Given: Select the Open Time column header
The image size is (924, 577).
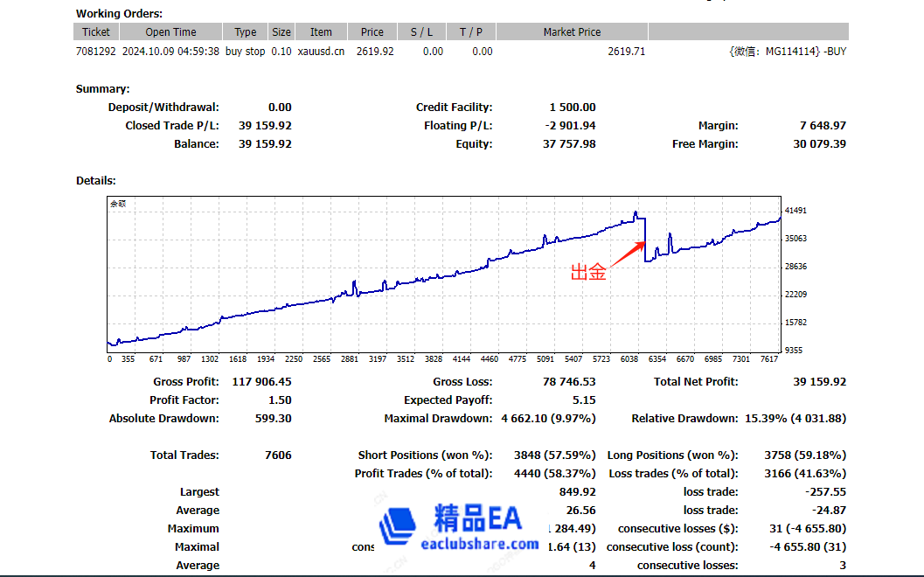Looking at the screenshot, I should point(170,32).
